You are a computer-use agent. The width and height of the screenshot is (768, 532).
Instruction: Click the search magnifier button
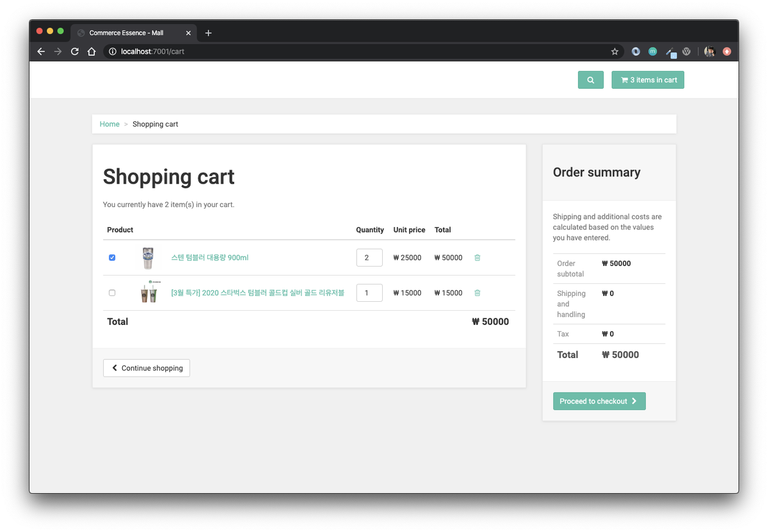coord(590,80)
